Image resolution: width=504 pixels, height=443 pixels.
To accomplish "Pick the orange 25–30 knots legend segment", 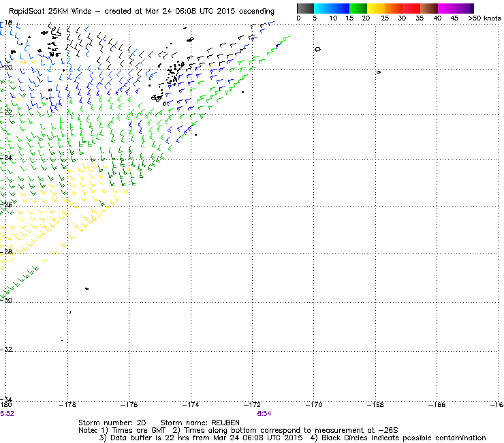I will pos(394,8).
